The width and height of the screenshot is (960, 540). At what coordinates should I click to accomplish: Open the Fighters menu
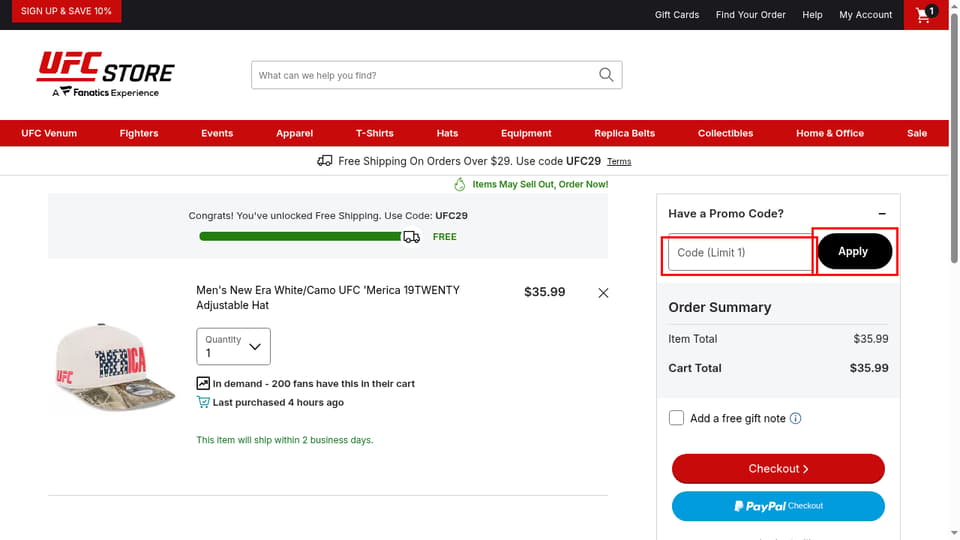[x=139, y=133]
